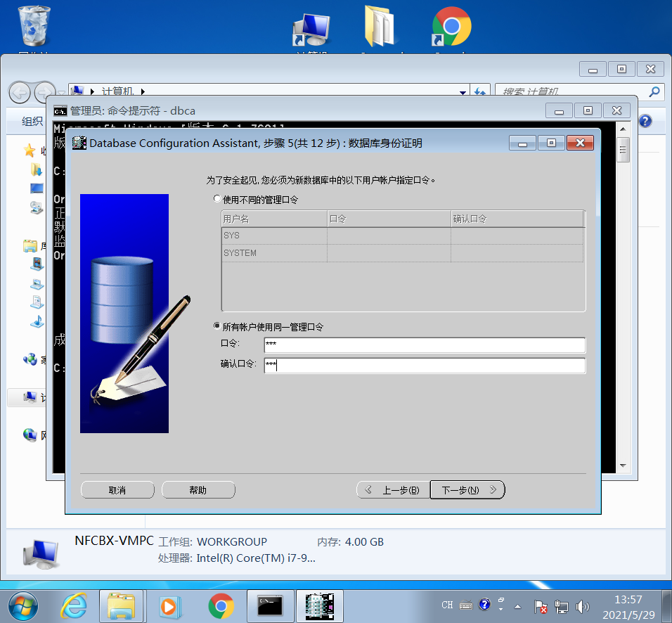This screenshot has height=623, width=672.
Task: Click the 计算机 breadcrumb item
Action: [x=117, y=91]
